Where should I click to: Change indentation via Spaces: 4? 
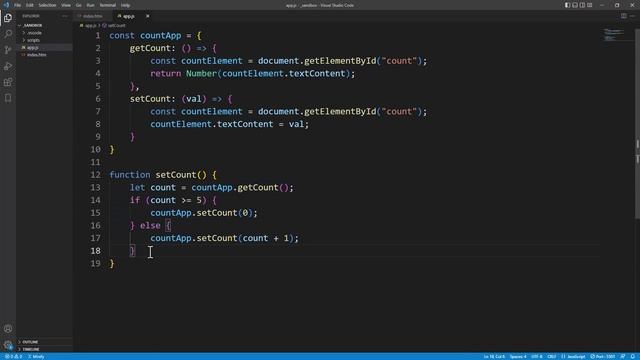tap(518, 356)
